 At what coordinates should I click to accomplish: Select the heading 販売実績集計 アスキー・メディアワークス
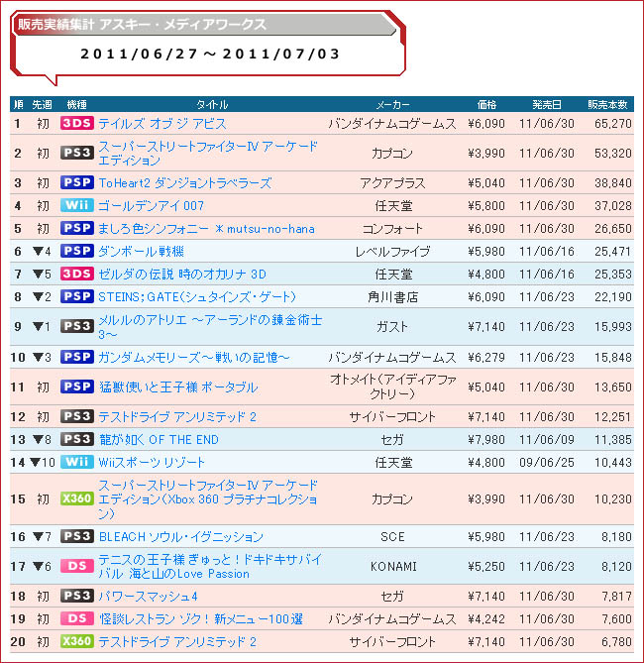point(142,24)
